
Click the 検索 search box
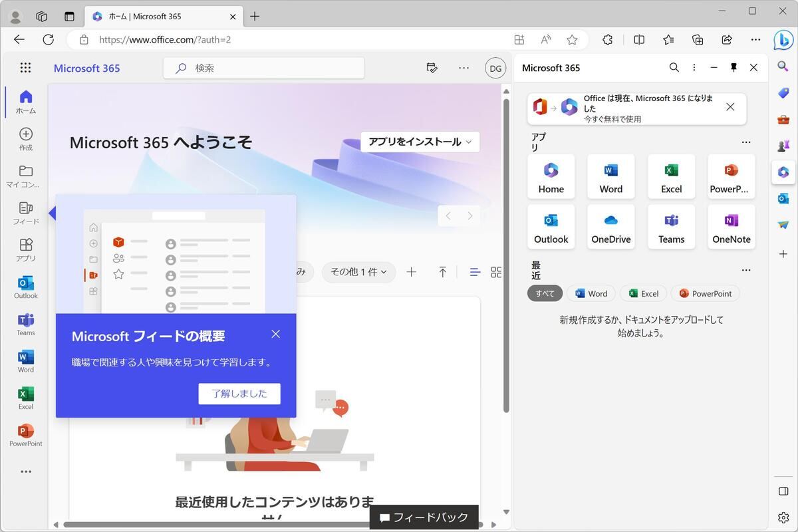click(x=264, y=68)
